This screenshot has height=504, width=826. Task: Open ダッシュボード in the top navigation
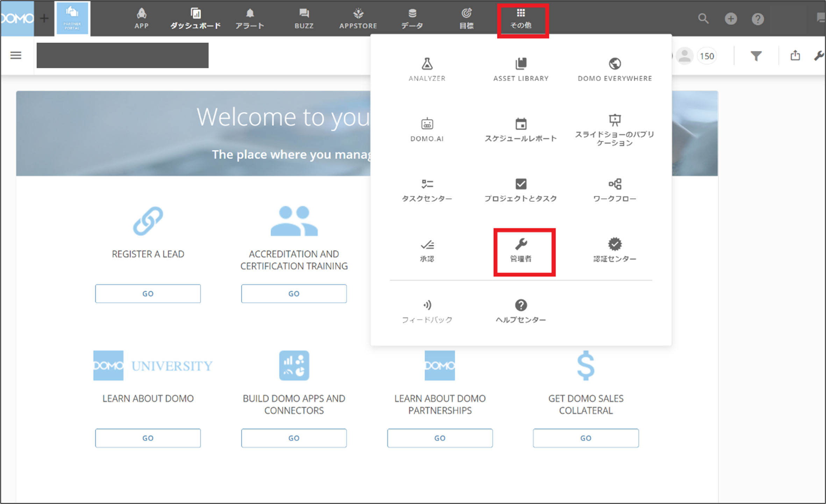tap(195, 18)
